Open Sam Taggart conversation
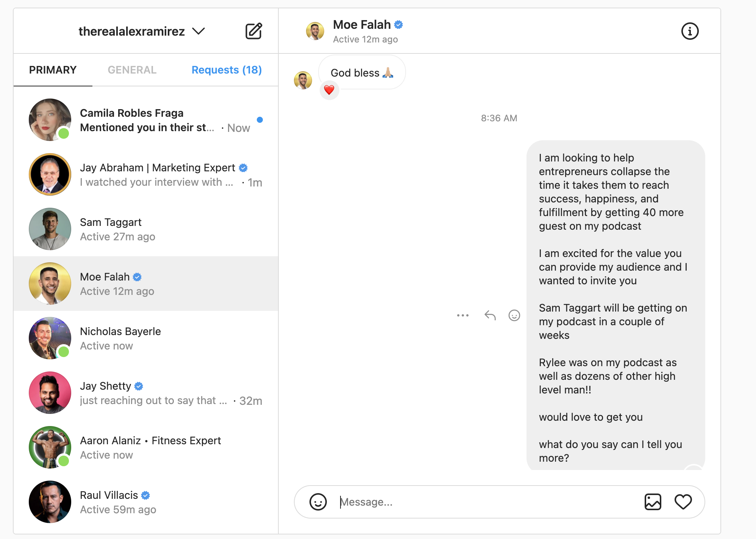 coord(146,229)
